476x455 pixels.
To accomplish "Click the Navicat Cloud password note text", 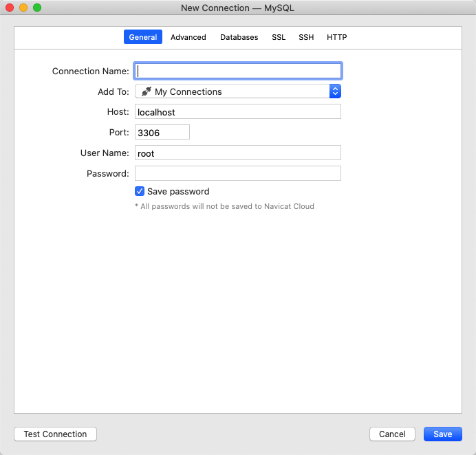I will [225, 206].
